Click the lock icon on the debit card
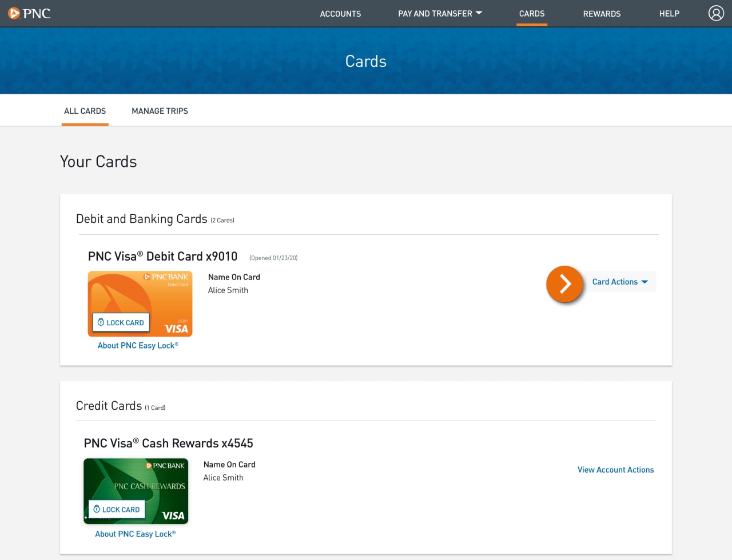The width and height of the screenshot is (732, 560). [x=100, y=322]
